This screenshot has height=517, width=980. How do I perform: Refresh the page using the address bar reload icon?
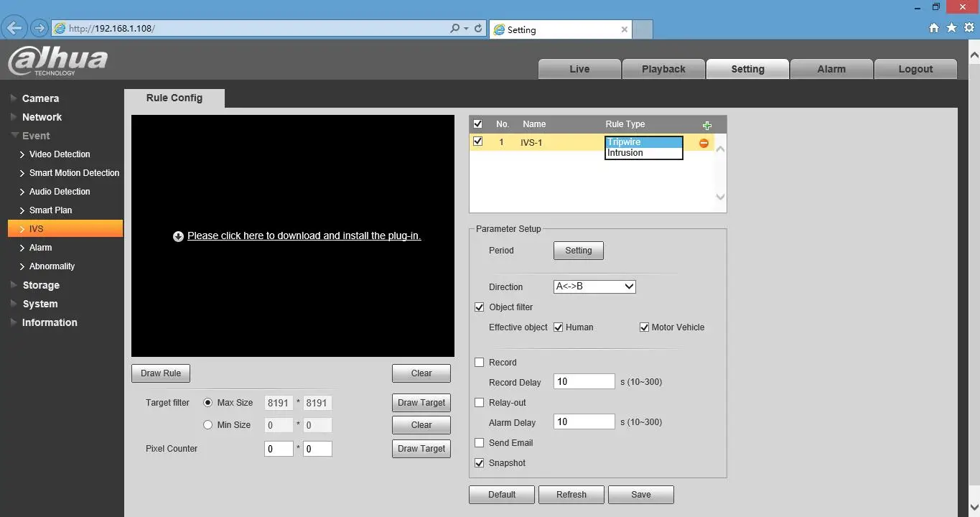click(478, 29)
